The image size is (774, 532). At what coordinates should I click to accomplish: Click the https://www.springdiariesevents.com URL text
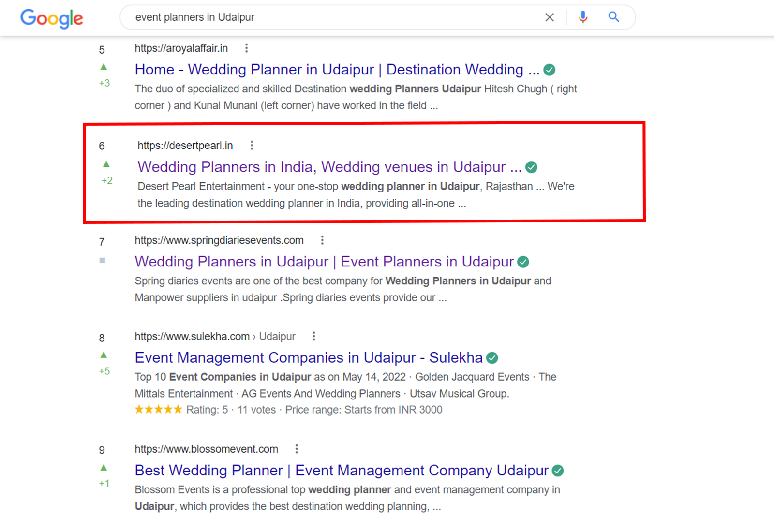pyautogui.click(x=219, y=240)
